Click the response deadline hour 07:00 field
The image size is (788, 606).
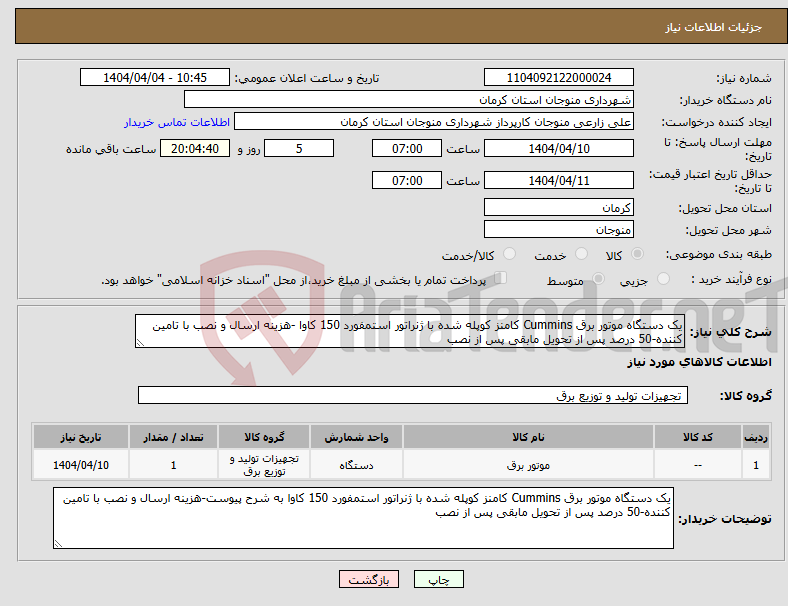pyautogui.click(x=407, y=148)
